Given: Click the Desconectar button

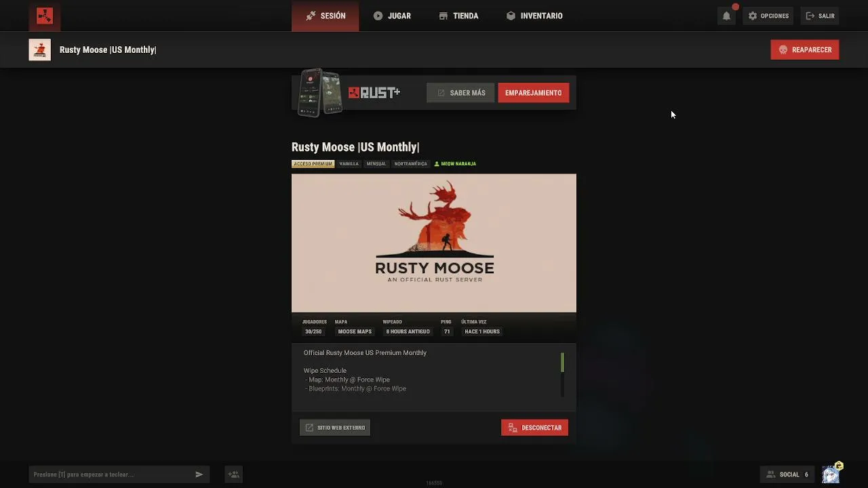Looking at the screenshot, I should tap(534, 428).
